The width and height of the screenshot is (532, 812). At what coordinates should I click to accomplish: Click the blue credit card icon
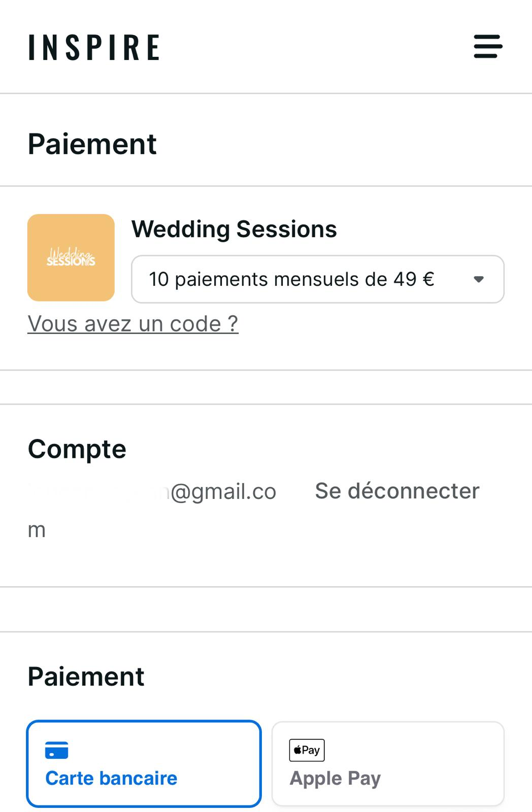56,750
